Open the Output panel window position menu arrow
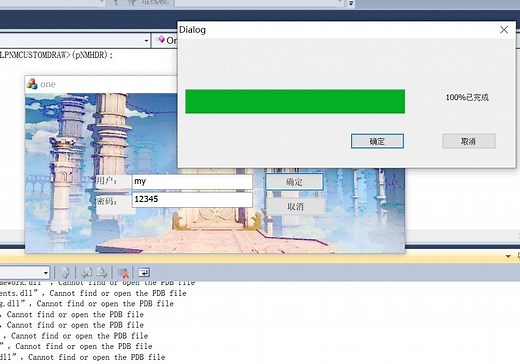This screenshot has width=520, height=364. [508, 256]
